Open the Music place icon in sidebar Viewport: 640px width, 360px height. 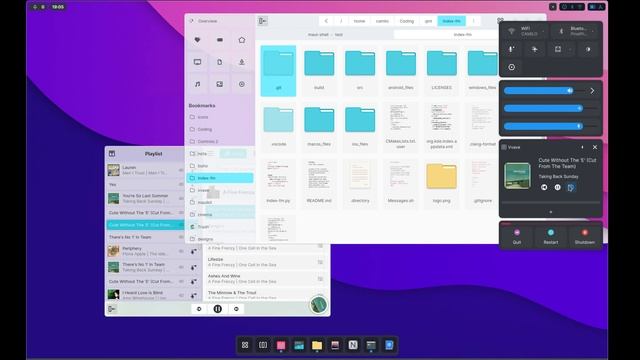tap(198, 84)
